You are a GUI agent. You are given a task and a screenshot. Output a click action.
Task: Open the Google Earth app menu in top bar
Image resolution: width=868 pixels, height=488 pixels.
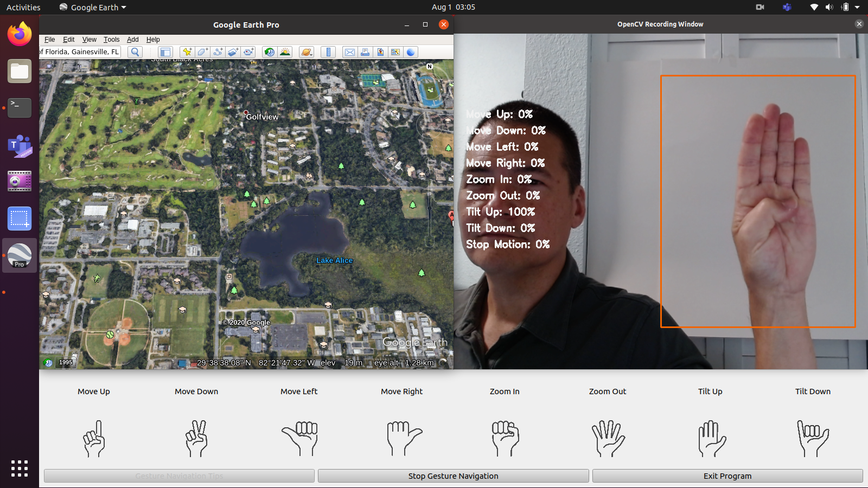pos(93,7)
